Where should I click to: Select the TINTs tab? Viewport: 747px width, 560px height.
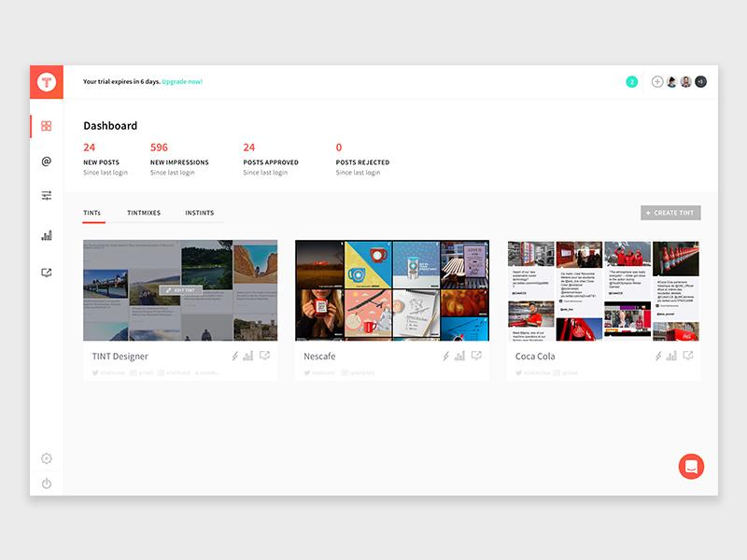pos(92,213)
